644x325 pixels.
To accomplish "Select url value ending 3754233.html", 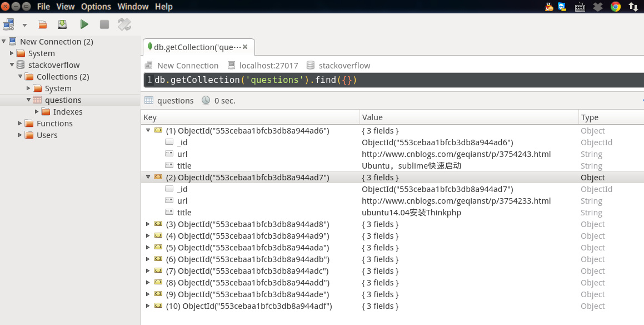I will click(456, 201).
